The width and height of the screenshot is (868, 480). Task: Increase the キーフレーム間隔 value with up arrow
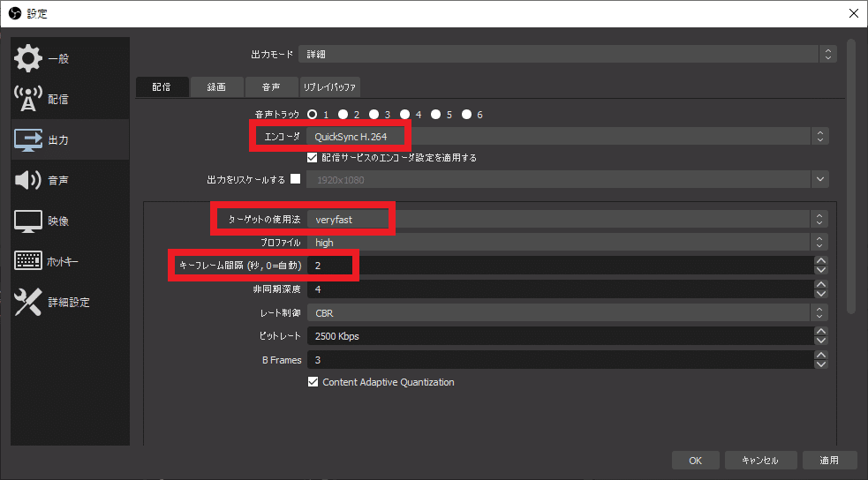coord(821,260)
